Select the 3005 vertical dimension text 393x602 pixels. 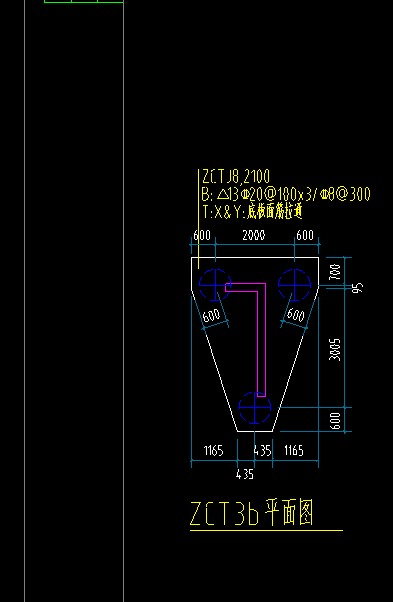[335, 349]
